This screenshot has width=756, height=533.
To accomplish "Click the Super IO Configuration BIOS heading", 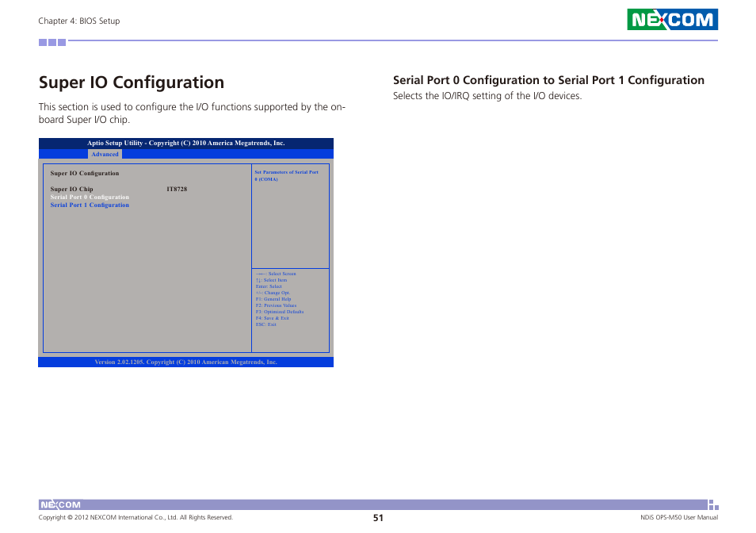I will (84, 173).
